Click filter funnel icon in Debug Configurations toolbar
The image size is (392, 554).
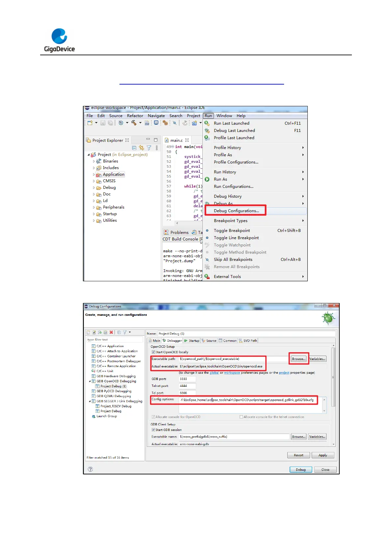tap(125, 332)
